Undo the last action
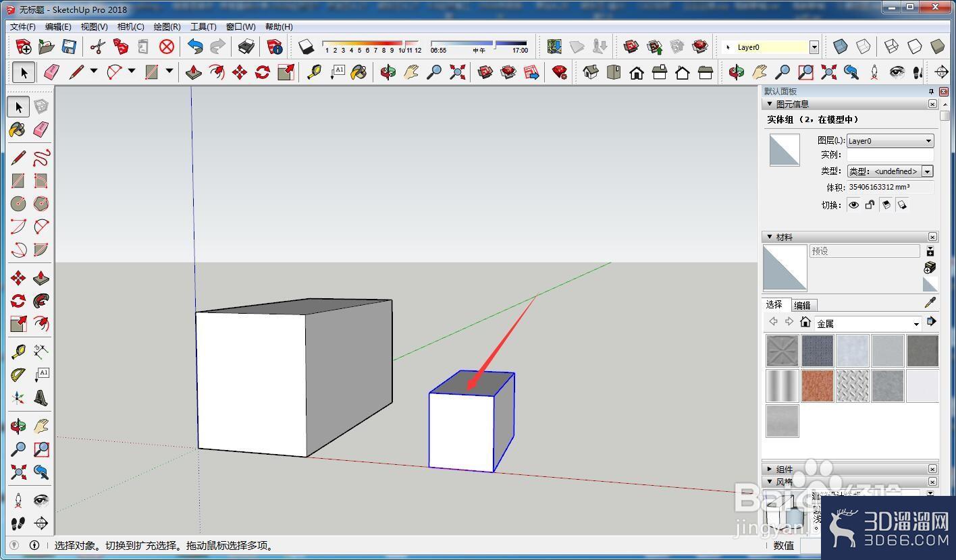956x560 pixels. [x=195, y=47]
